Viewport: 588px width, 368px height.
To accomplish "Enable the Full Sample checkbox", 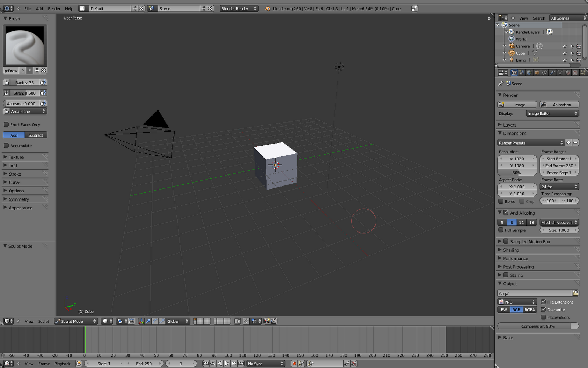I will 501,230.
